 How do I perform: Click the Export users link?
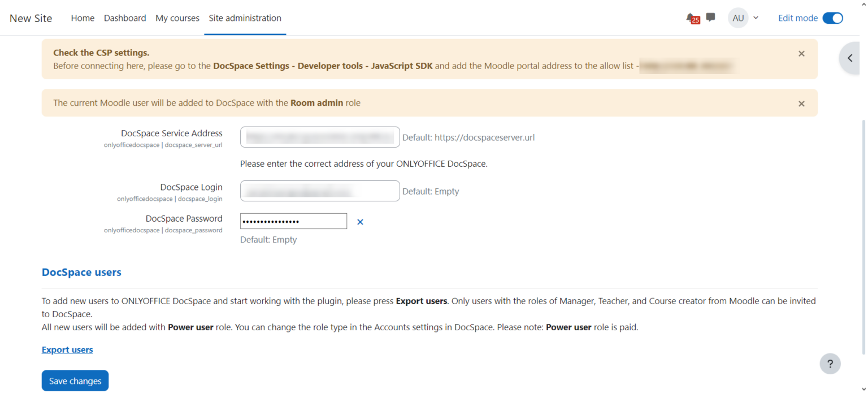pyautogui.click(x=67, y=349)
